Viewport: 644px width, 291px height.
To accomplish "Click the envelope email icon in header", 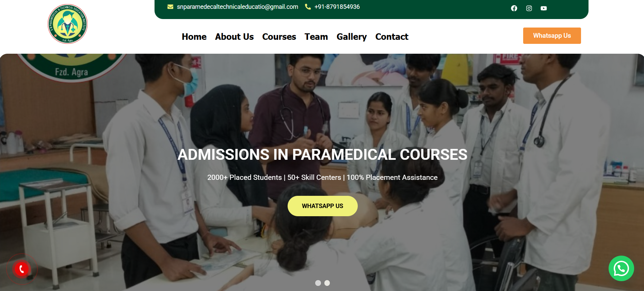I will (171, 7).
